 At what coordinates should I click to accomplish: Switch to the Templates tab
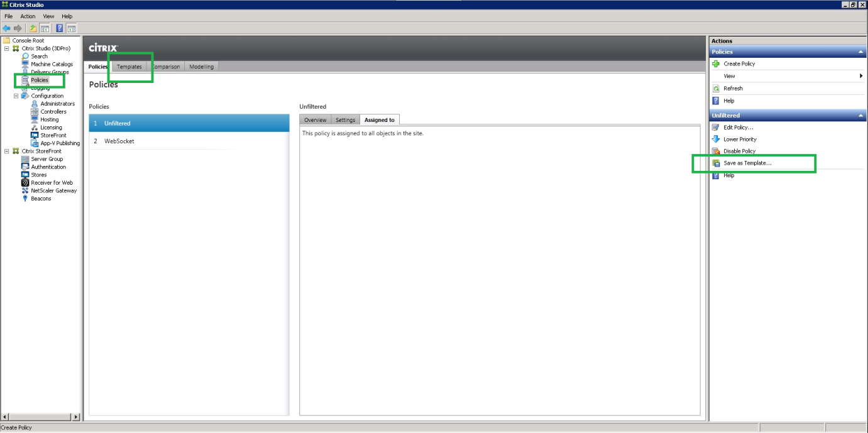pos(129,67)
